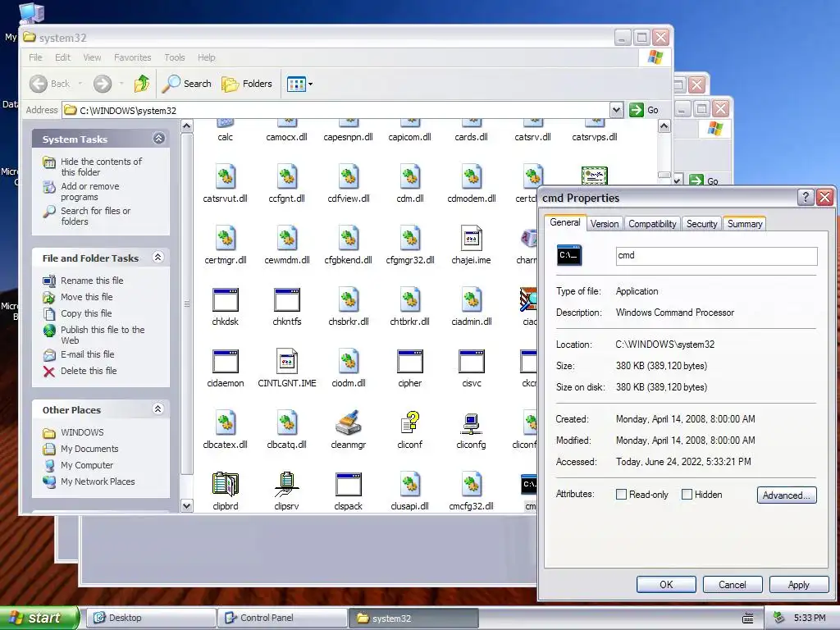Select the clspack application icon
840x630 pixels.
tap(348, 484)
